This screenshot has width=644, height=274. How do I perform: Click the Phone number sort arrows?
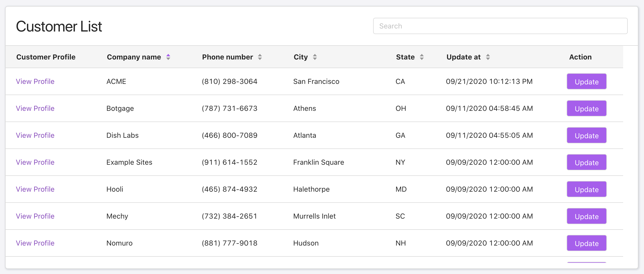(x=260, y=57)
